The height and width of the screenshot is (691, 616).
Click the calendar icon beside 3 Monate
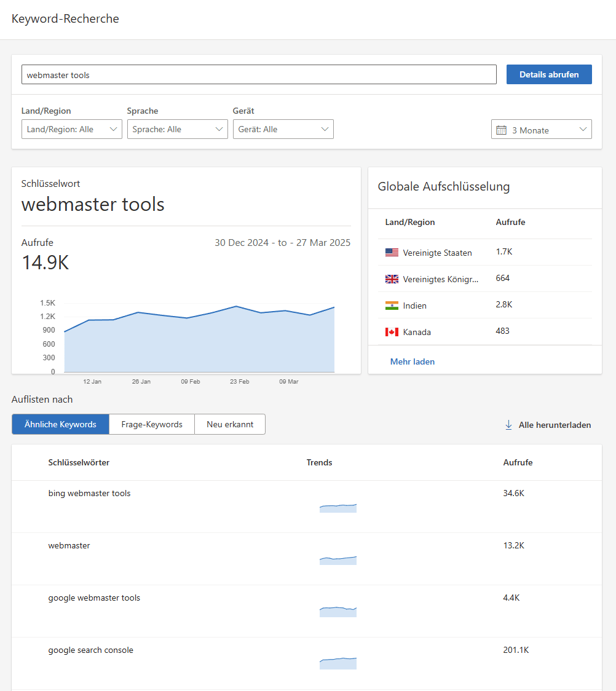click(x=501, y=130)
